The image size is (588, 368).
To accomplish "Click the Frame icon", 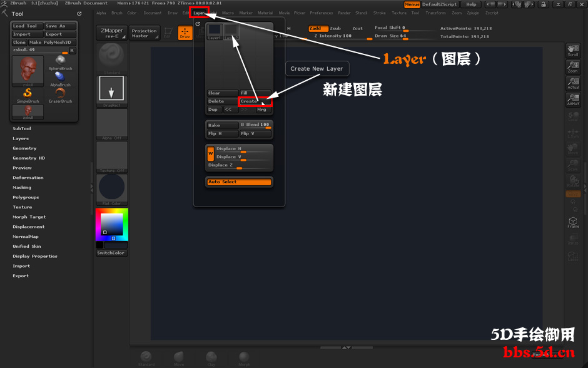I will pos(573,222).
